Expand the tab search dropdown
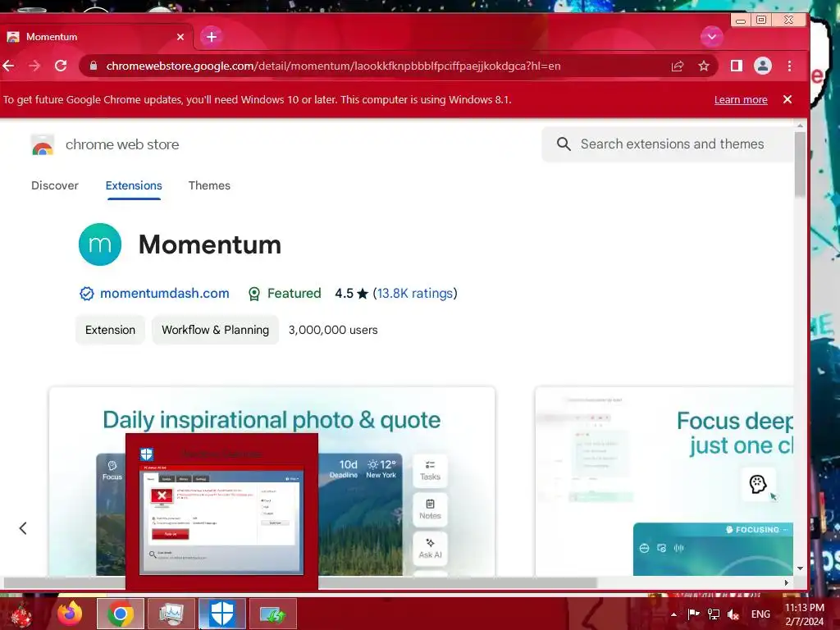840x630 pixels. [711, 36]
